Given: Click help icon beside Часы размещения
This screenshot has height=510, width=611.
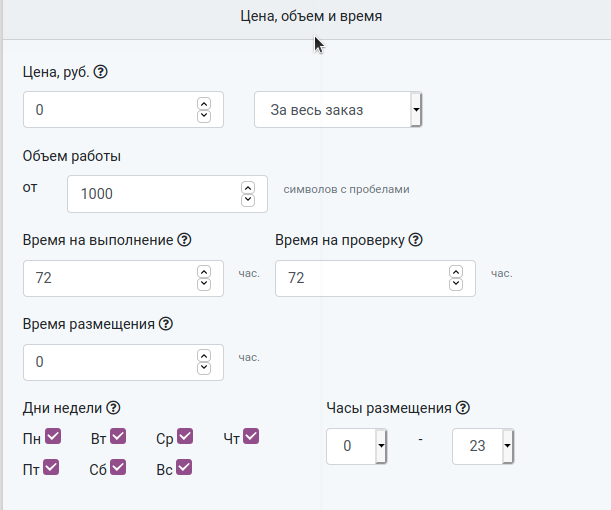Looking at the screenshot, I should 463,408.
